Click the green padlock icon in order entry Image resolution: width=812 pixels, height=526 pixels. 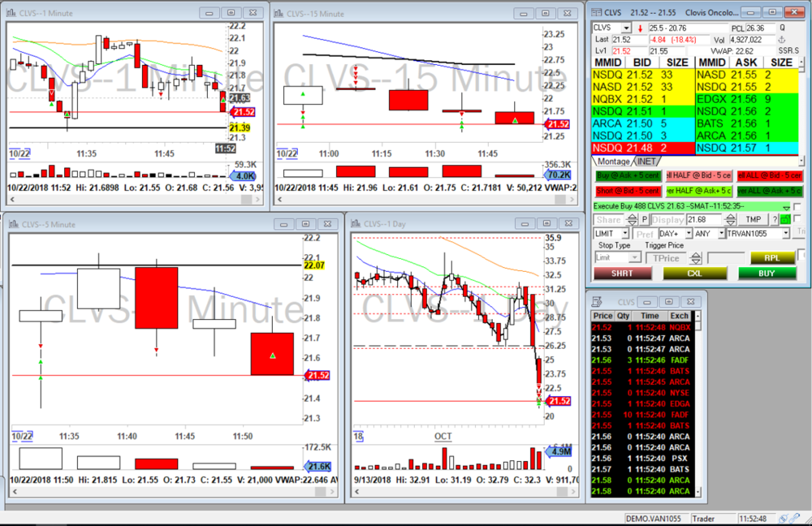(x=785, y=219)
